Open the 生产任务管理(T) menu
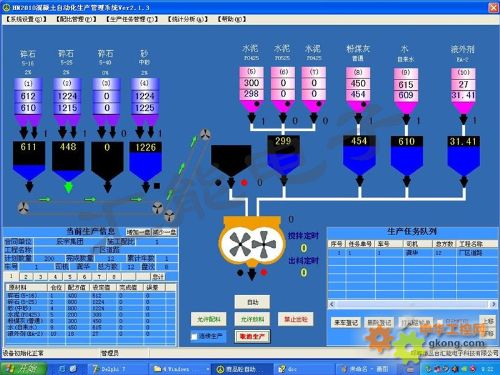500x375 pixels. pyautogui.click(x=132, y=19)
